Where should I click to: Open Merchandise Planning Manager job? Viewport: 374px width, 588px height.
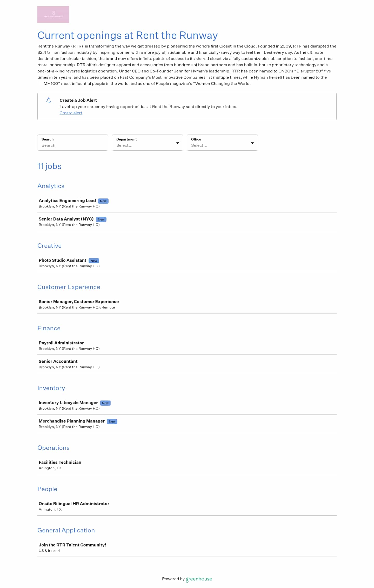pos(71,421)
